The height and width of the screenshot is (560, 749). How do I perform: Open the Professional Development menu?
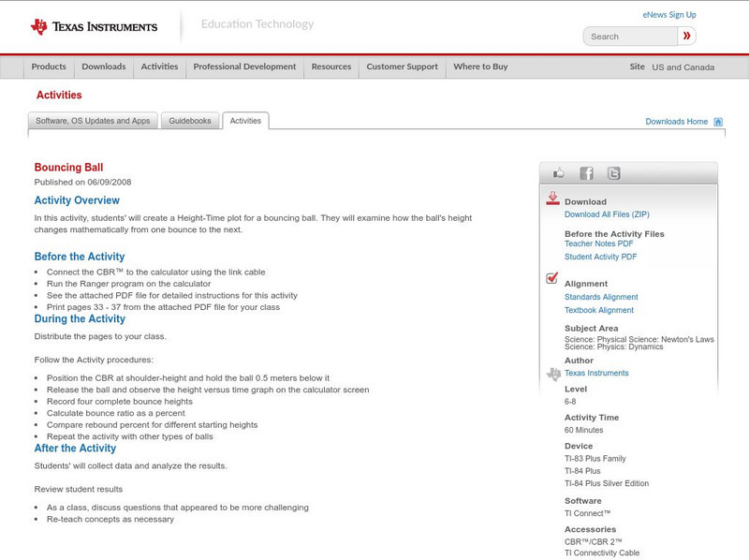coord(244,66)
